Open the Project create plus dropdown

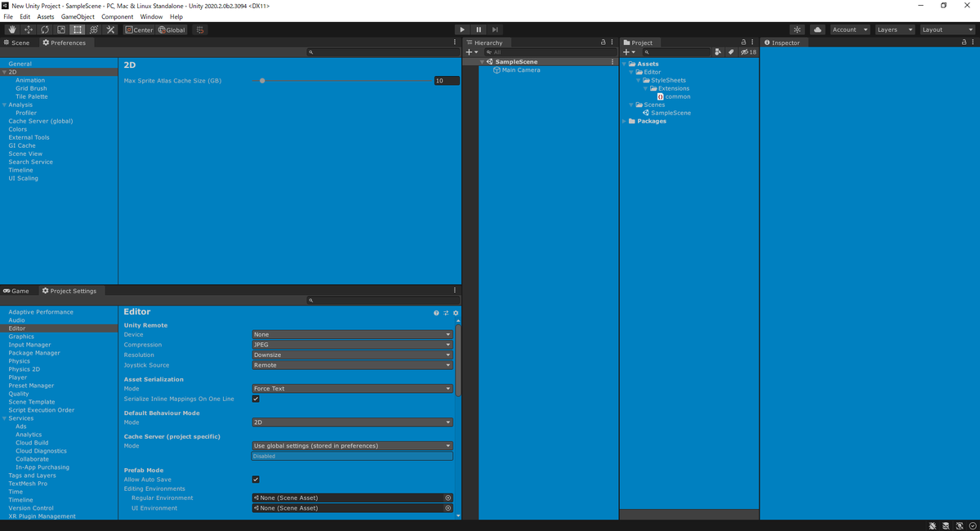(x=628, y=52)
